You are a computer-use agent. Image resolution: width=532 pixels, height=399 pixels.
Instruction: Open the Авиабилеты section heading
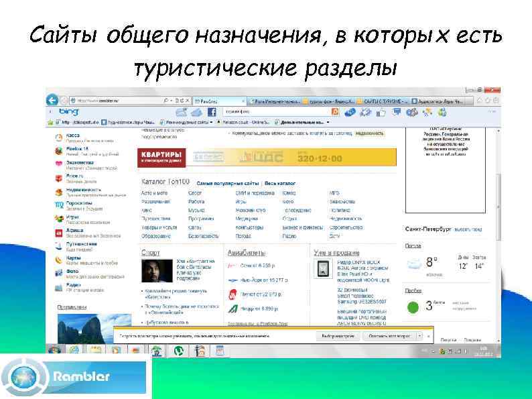pos(246,253)
